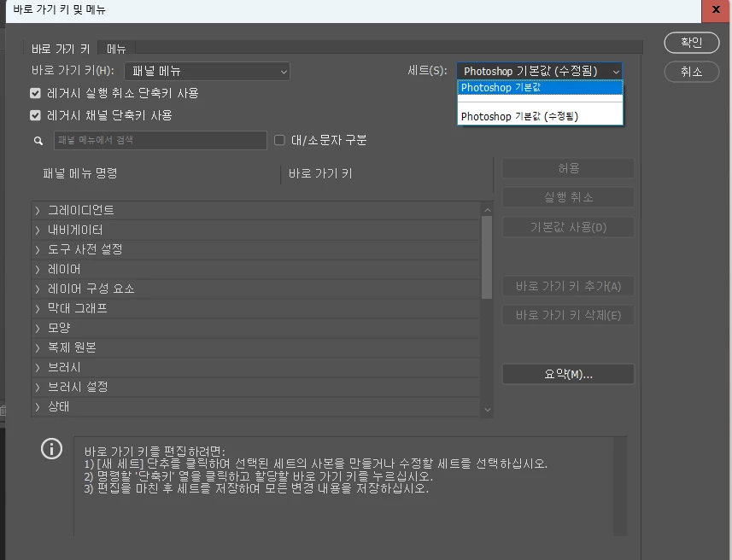
Task: Select Photoshop 기본값 from set list
Action: [x=540, y=88]
